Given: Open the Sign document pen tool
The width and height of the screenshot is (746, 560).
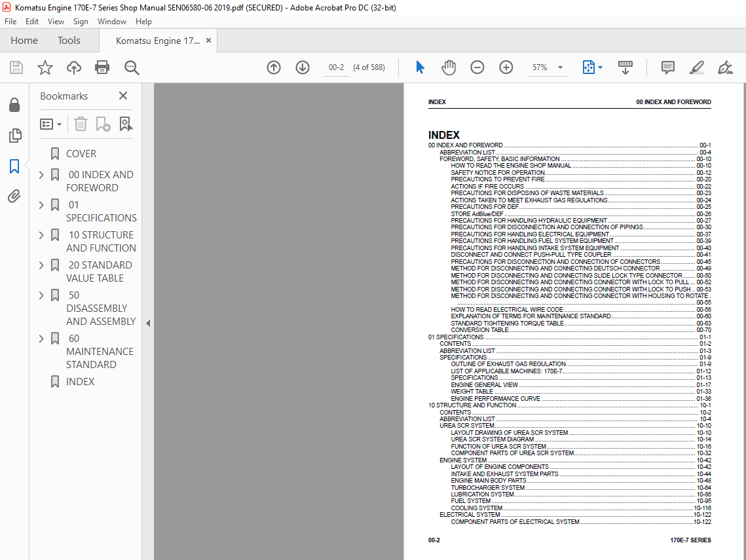Looking at the screenshot, I should (725, 67).
